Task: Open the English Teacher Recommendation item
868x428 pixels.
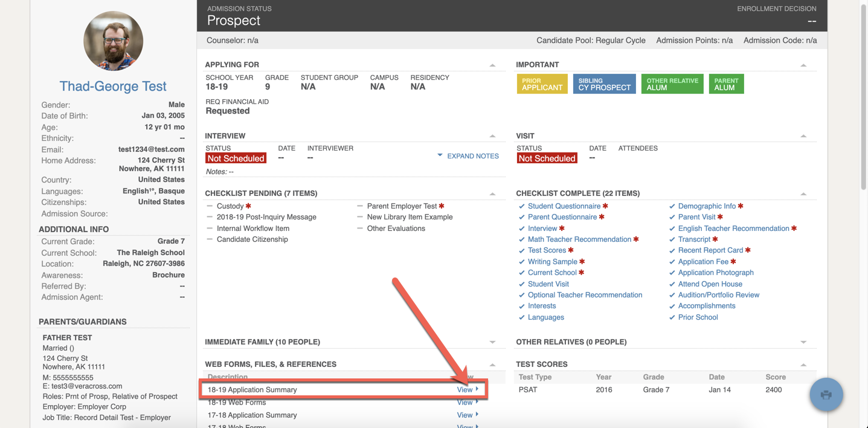Action: tap(733, 229)
